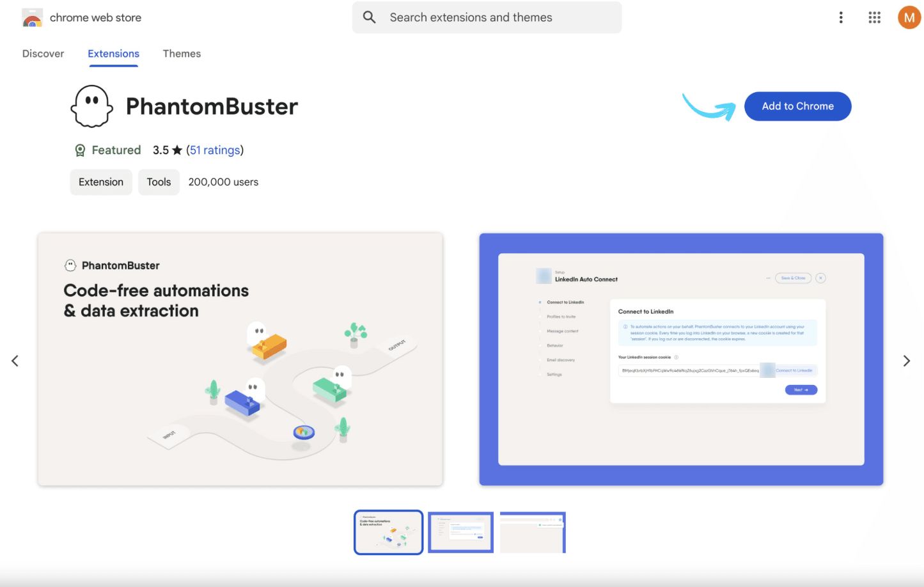
Task: Go to the Themes tab
Action: [182, 54]
